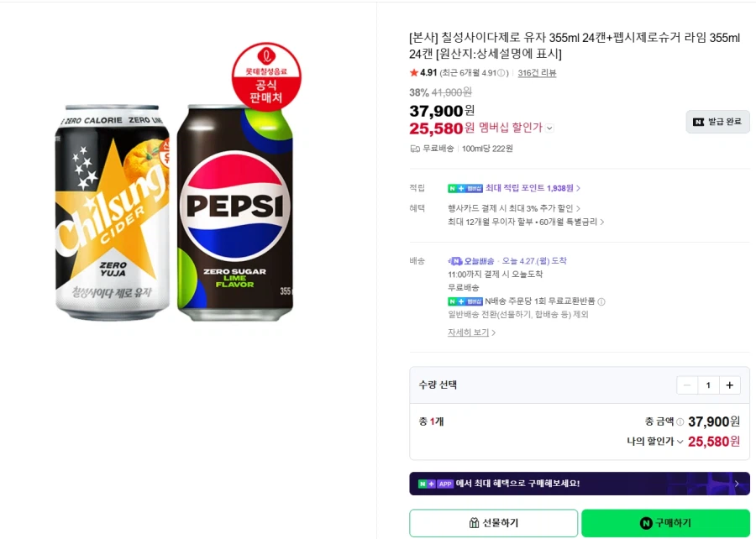The width and height of the screenshot is (756, 539).
Task: Click the info icon after 무료교환반품
Action: click(601, 301)
